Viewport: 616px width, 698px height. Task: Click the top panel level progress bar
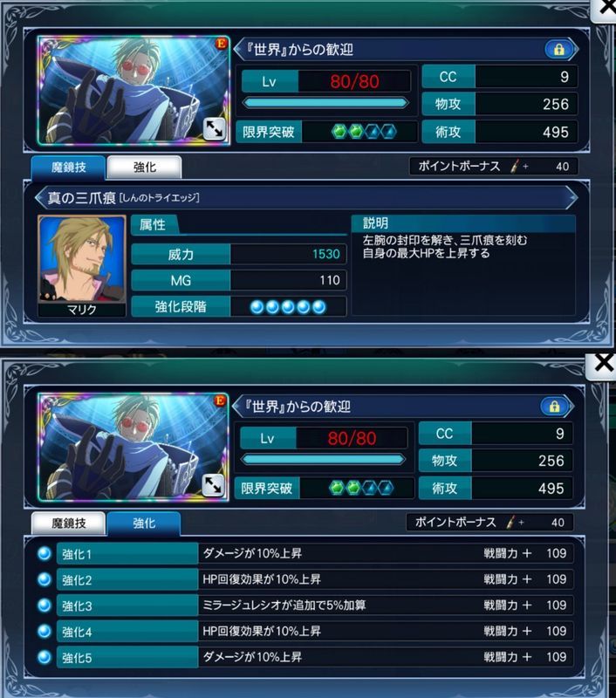[325, 103]
